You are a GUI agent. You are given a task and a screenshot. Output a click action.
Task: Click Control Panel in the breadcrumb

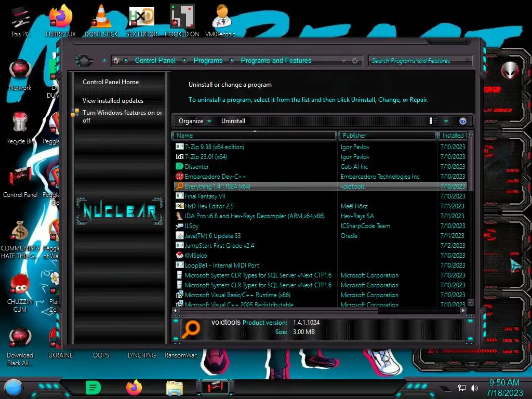click(x=155, y=61)
